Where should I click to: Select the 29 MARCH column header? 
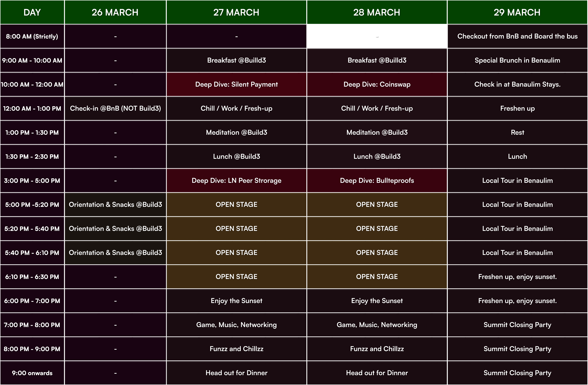(x=517, y=12)
